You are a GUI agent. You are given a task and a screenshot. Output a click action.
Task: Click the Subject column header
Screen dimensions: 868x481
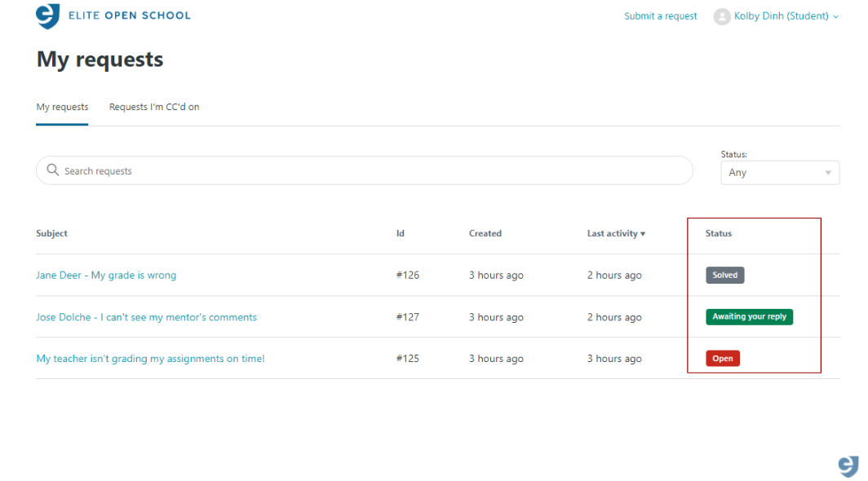(51, 233)
